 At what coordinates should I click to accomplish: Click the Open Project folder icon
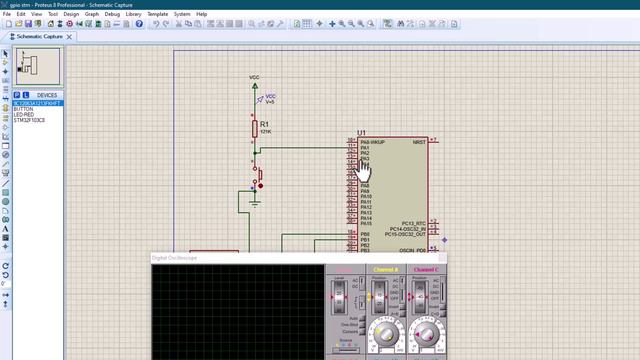18,24
